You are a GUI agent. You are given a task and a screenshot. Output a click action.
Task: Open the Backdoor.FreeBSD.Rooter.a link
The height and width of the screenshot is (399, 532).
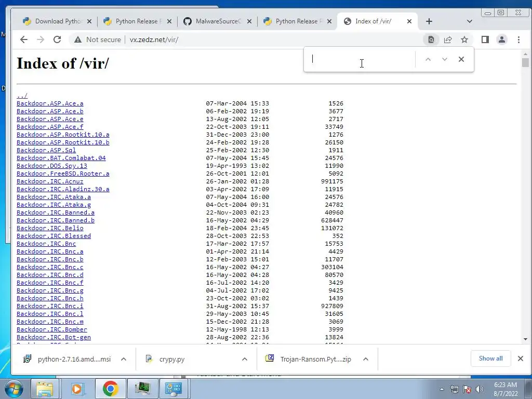point(63,174)
